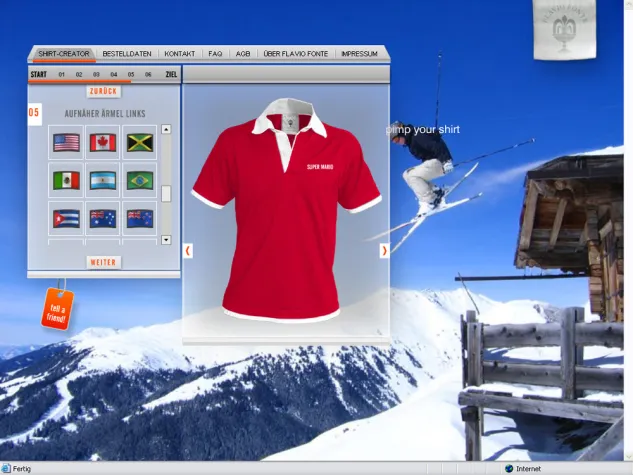
Task: Open the Bestelldaten tab
Action: pyautogui.click(x=128, y=53)
